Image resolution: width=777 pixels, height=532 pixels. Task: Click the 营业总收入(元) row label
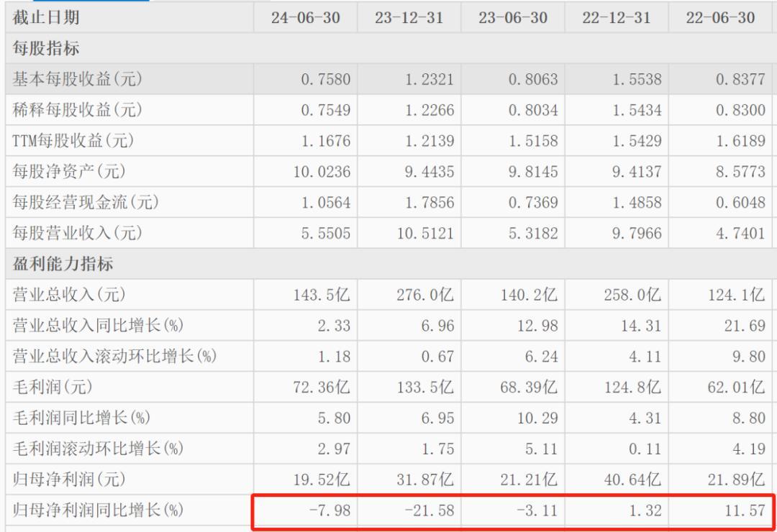[69, 294]
